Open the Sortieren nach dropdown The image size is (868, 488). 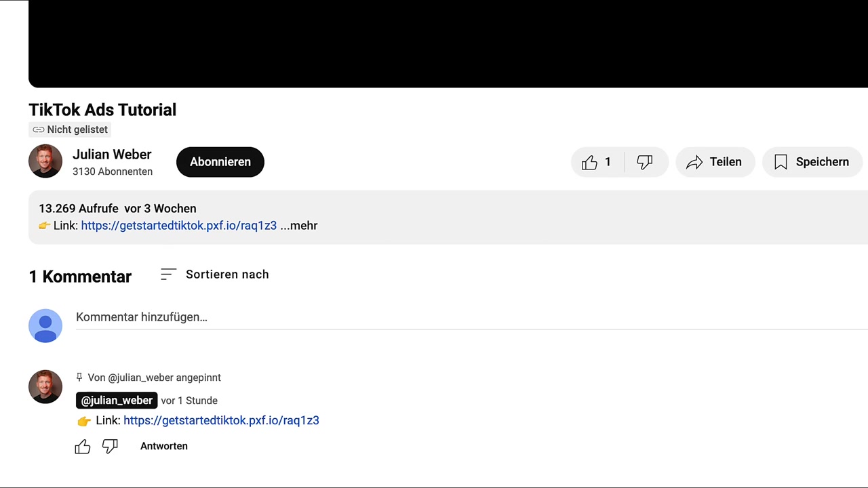click(214, 274)
